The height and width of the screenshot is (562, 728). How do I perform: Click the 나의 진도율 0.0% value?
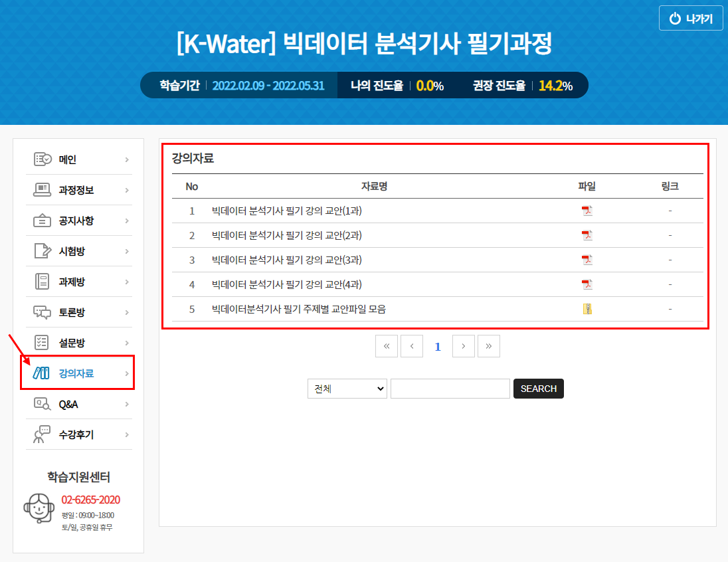pyautogui.click(x=430, y=86)
